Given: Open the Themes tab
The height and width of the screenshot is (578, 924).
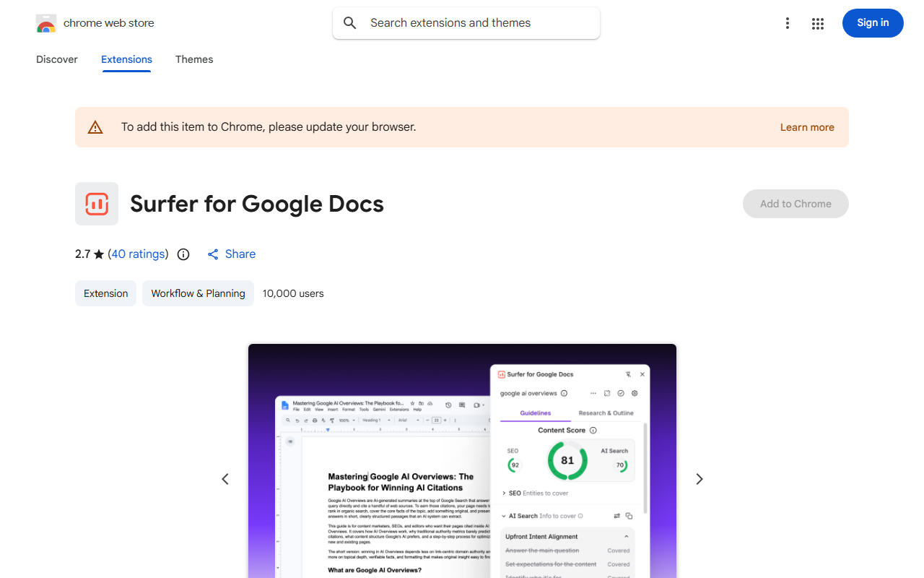Looking at the screenshot, I should pyautogui.click(x=194, y=59).
